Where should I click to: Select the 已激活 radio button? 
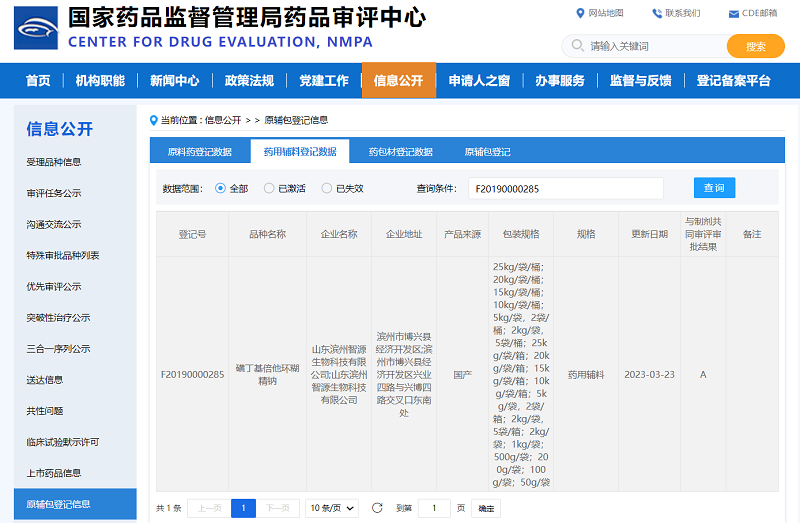pyautogui.click(x=269, y=188)
